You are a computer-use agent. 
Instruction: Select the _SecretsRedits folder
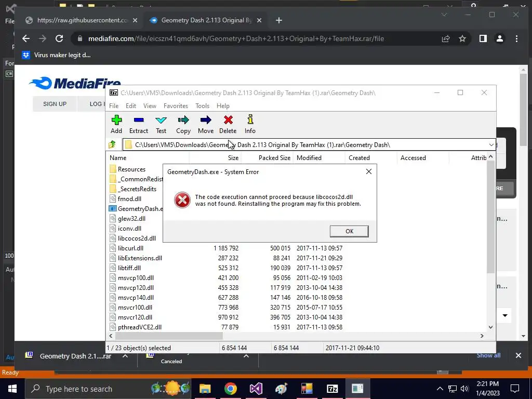(x=133, y=189)
